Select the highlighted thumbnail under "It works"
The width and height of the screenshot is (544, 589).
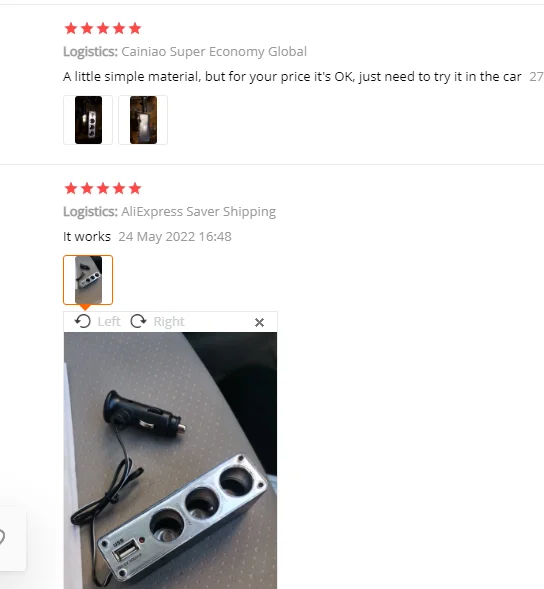point(88,280)
